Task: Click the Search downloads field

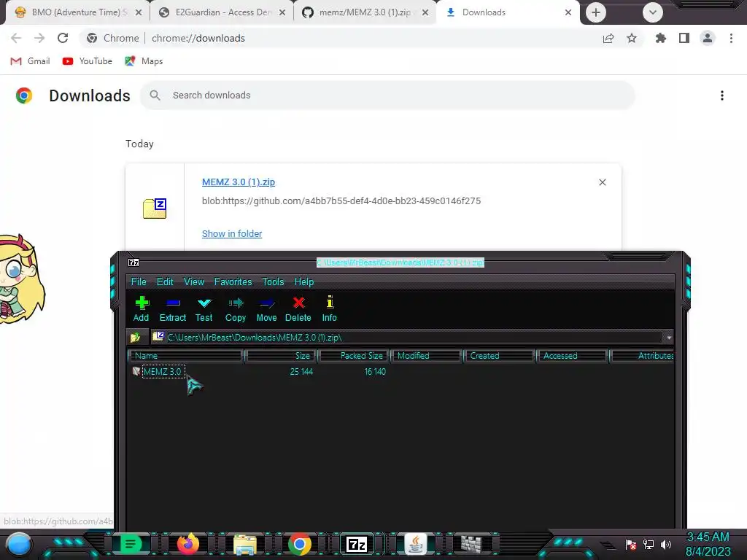Action: tap(387, 96)
